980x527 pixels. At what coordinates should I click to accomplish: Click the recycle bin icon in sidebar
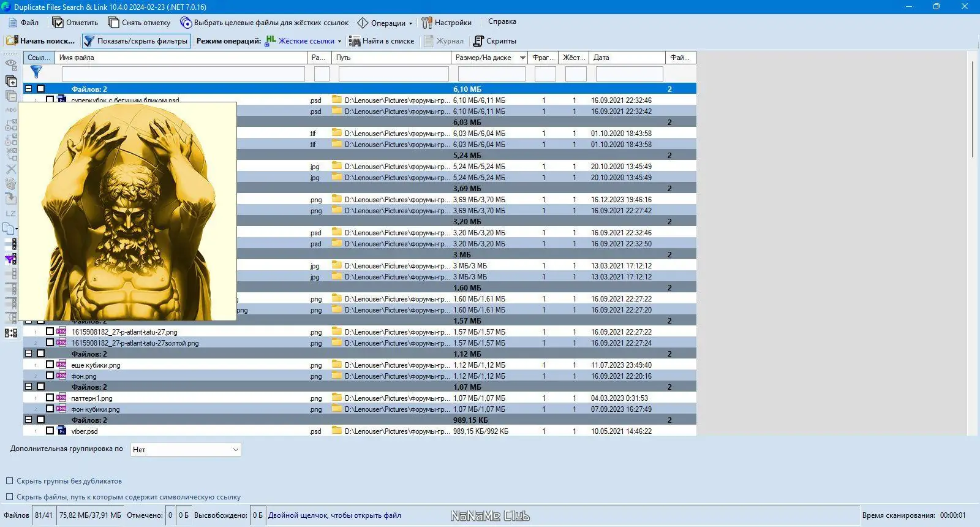[x=11, y=184]
